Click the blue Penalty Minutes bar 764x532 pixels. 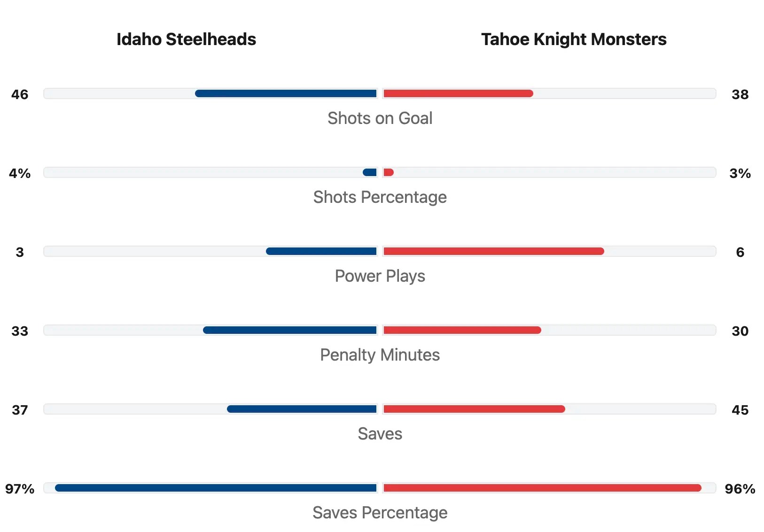(290, 330)
